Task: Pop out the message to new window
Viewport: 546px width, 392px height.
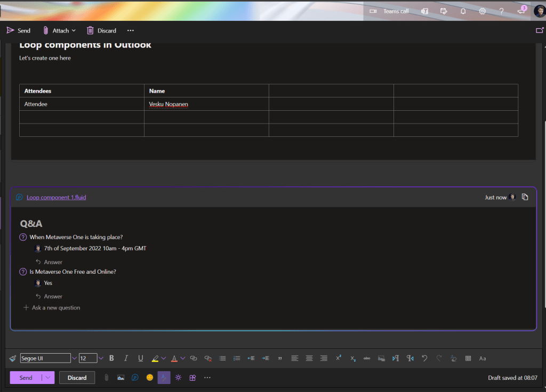Action: 539,30
